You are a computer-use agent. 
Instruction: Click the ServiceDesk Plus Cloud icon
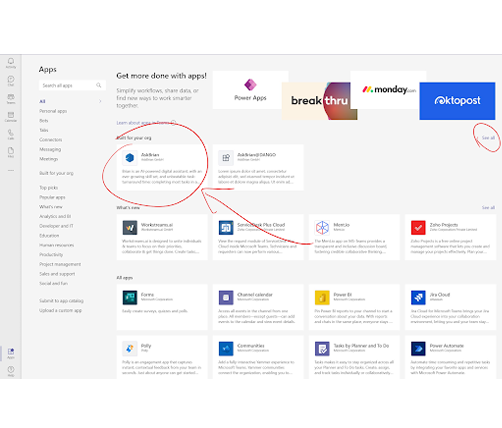point(226,228)
